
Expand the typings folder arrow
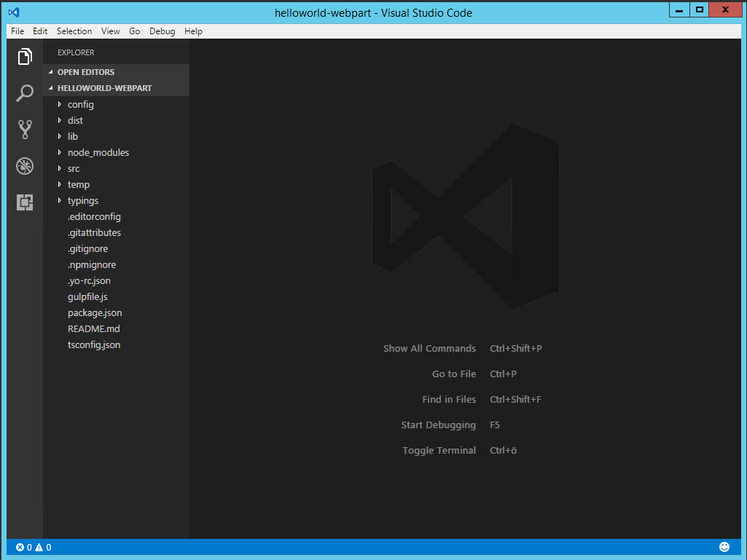pyautogui.click(x=60, y=200)
